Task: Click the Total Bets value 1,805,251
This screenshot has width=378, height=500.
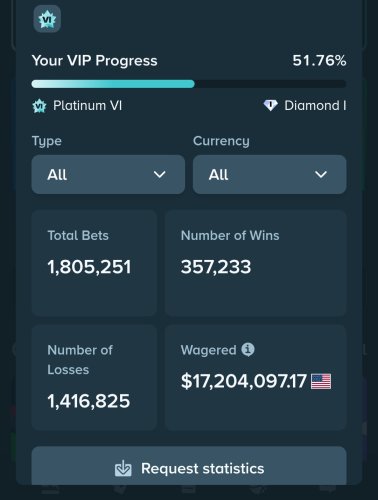Action: [89, 267]
